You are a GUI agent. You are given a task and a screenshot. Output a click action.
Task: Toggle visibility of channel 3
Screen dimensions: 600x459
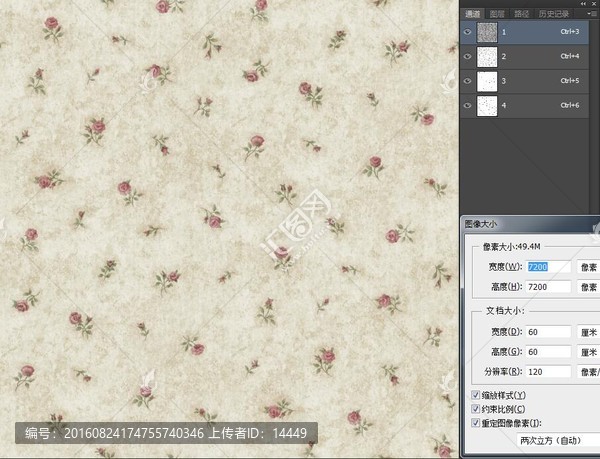pos(467,81)
